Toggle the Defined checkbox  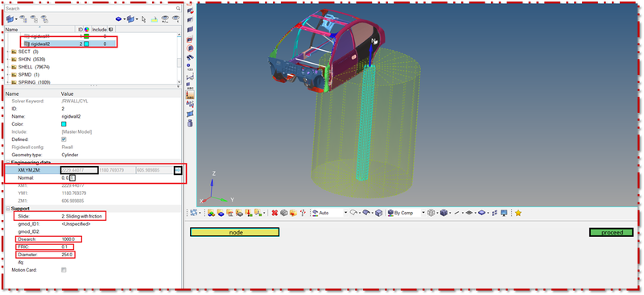click(64, 139)
